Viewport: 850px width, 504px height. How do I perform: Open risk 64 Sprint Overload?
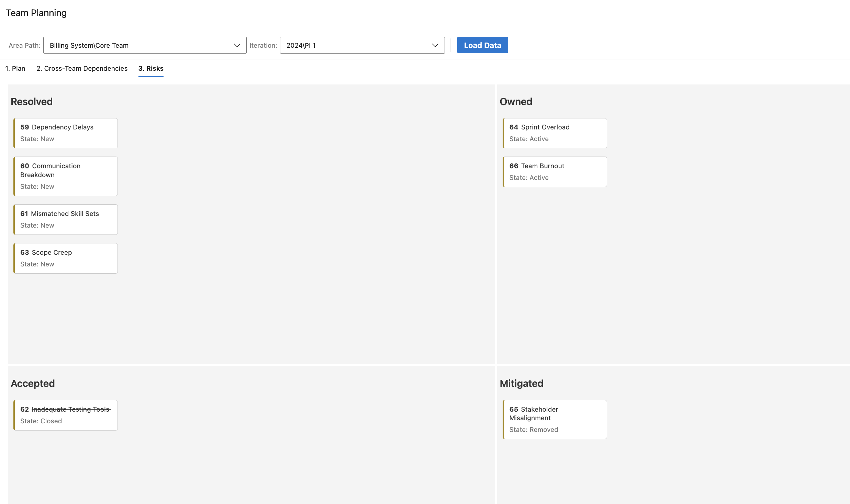point(554,133)
